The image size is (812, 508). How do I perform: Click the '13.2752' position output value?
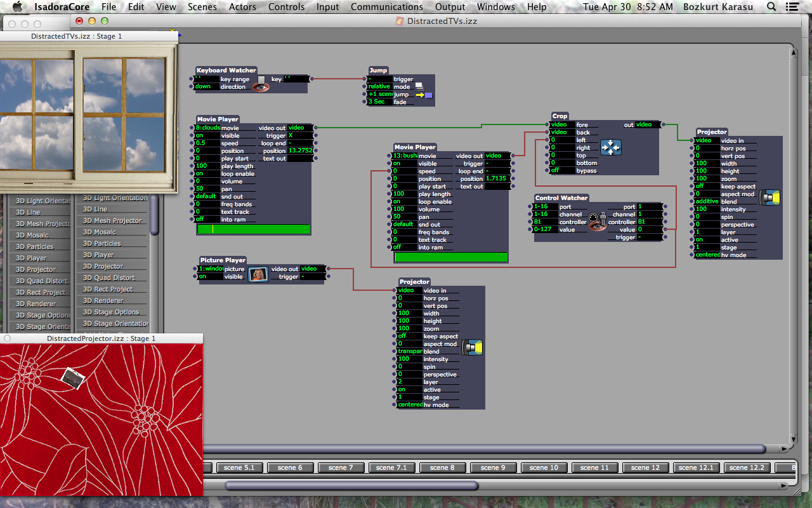click(301, 150)
